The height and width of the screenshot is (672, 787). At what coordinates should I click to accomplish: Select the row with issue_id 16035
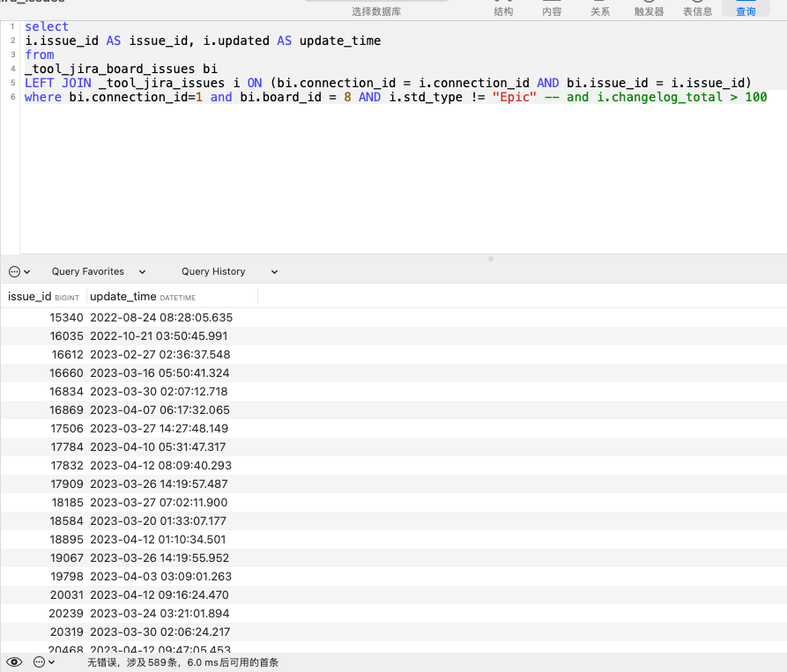[393, 336]
